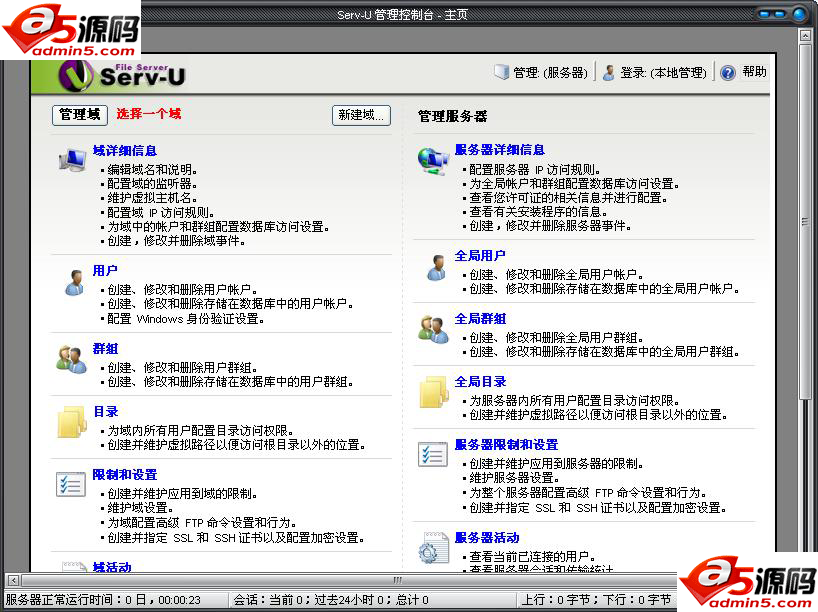This screenshot has width=818, height=612.
Task: Click the Serv-U logo
Action: (x=122, y=76)
